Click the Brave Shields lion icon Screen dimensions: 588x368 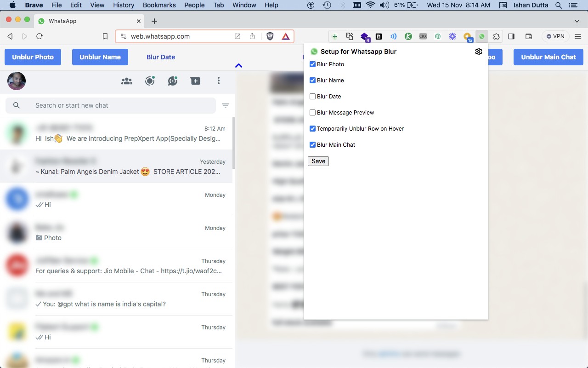point(270,36)
